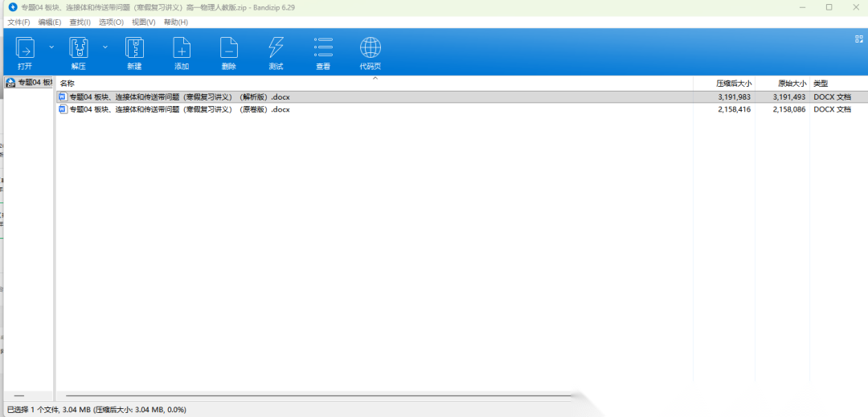Run the 测试 (Test) archive icon
This screenshot has height=417, width=868.
coord(276,50)
